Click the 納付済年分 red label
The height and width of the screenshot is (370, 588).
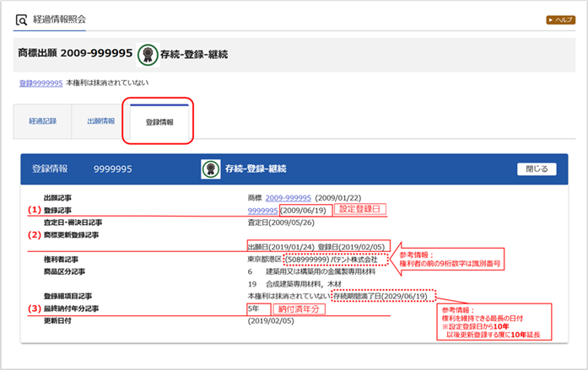[299, 310]
